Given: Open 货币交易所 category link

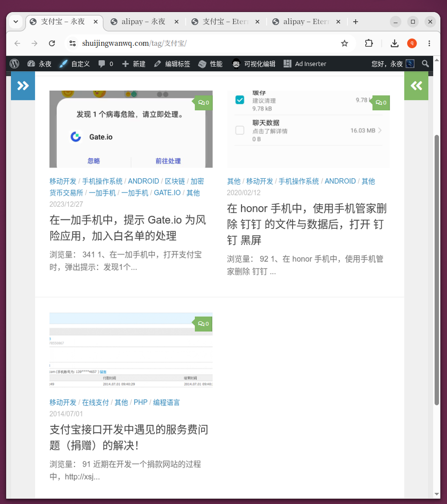Looking at the screenshot, I should click(x=66, y=193).
